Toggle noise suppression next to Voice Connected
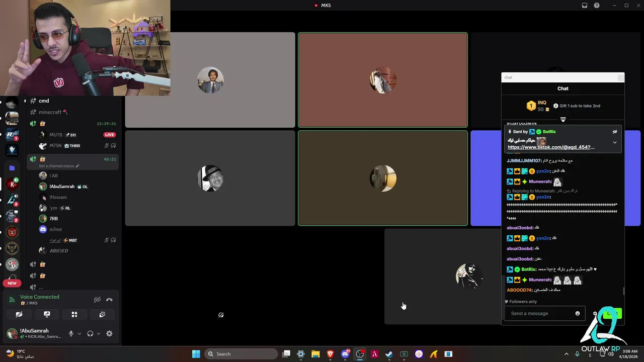644x362 pixels. coord(97,300)
